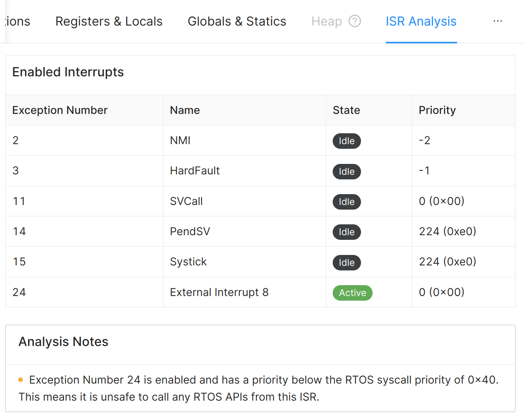
Task: Open the overflow ellipsis menu beside the tabs
Action: (497, 21)
